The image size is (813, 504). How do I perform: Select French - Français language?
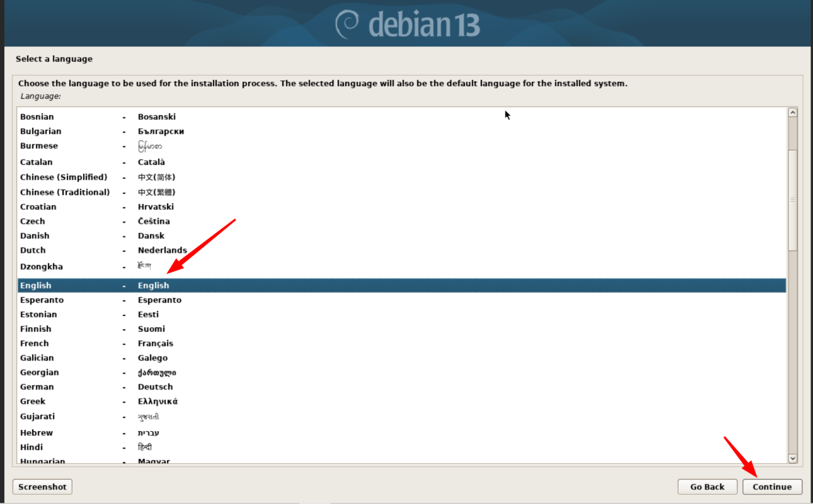pyautogui.click(x=401, y=343)
